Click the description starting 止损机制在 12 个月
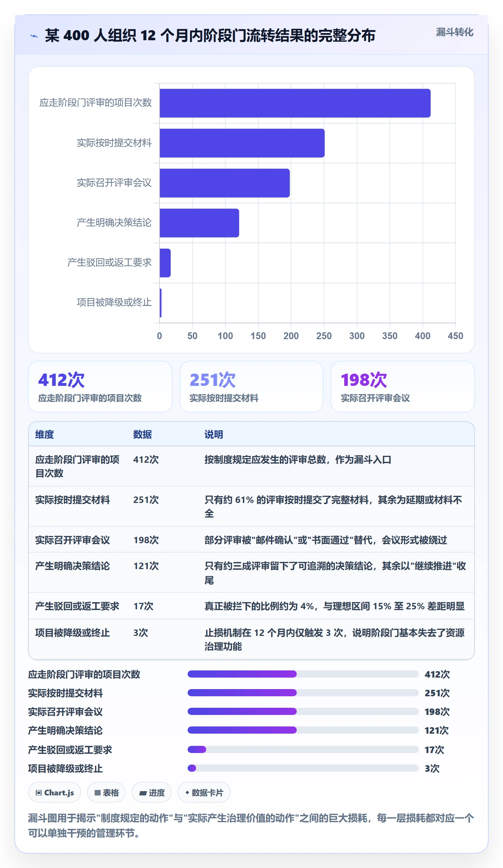Screen dimensions: 503x868 point(335,640)
